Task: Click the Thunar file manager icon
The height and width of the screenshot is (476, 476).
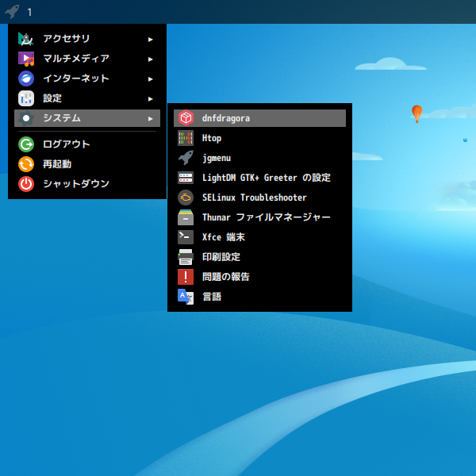Action: tap(185, 217)
